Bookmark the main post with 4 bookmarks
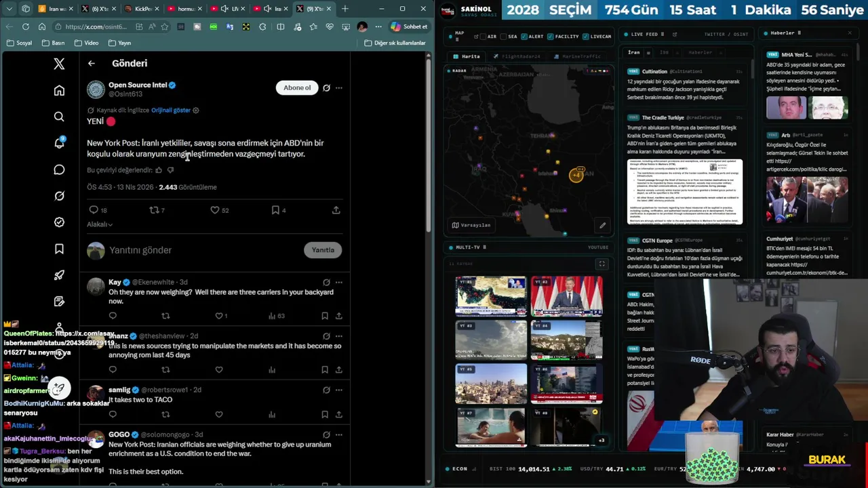Image resolution: width=868 pixels, height=488 pixels. [x=275, y=210]
